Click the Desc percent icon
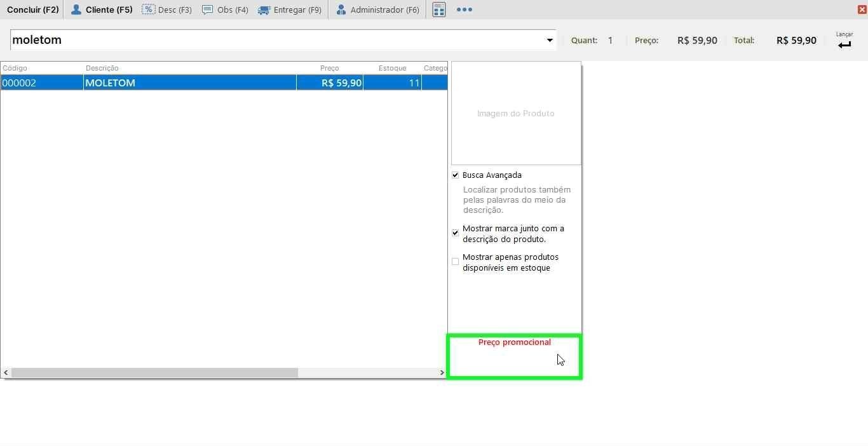Image resolution: width=868 pixels, height=446 pixels. [148, 10]
